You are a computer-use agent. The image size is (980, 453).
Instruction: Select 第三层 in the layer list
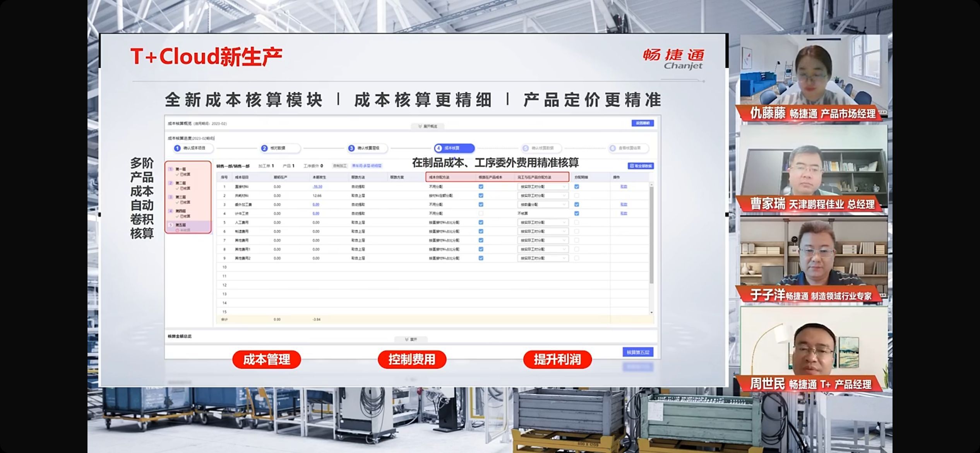188,199
